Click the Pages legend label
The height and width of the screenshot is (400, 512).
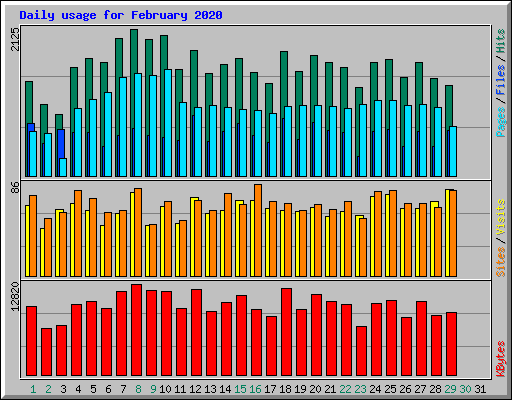(x=501, y=122)
